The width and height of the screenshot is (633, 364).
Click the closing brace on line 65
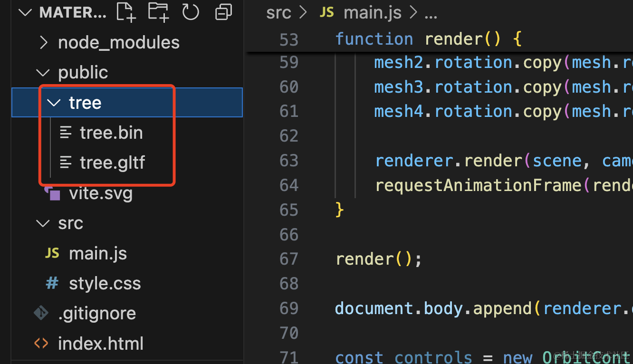339,210
